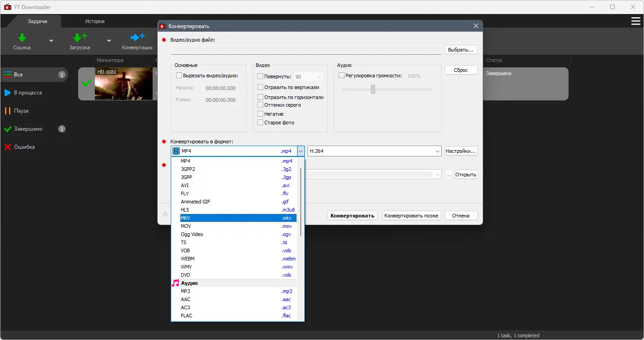Open the hamburger menu icon
The height and width of the screenshot is (340, 644).
(635, 21)
